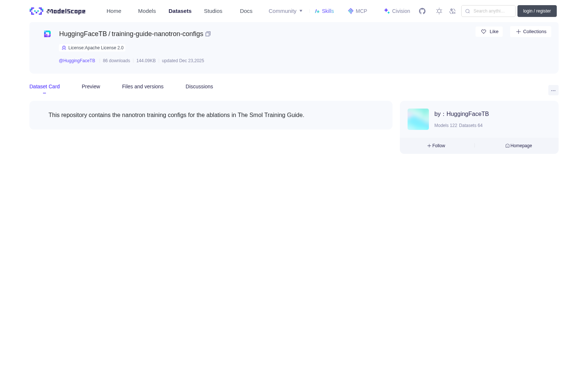Click the 144.09KB size text
This screenshot has width=588, height=368.
click(146, 61)
